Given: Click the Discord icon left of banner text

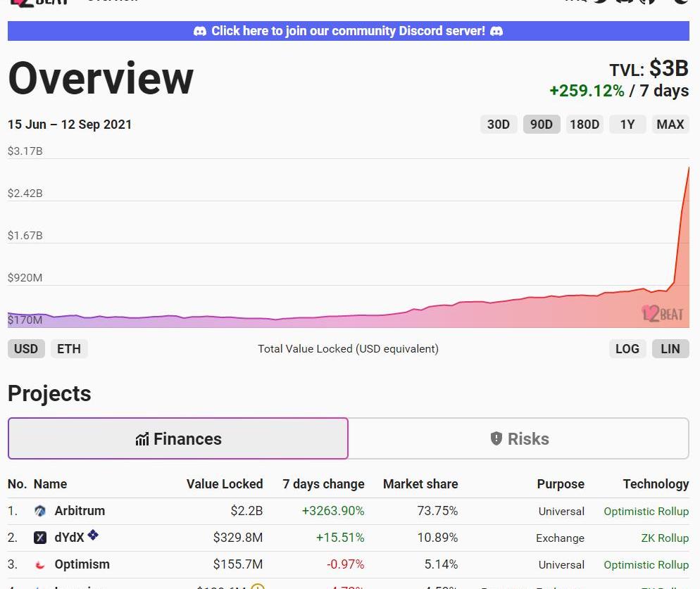Looking at the screenshot, I should pyautogui.click(x=199, y=31).
